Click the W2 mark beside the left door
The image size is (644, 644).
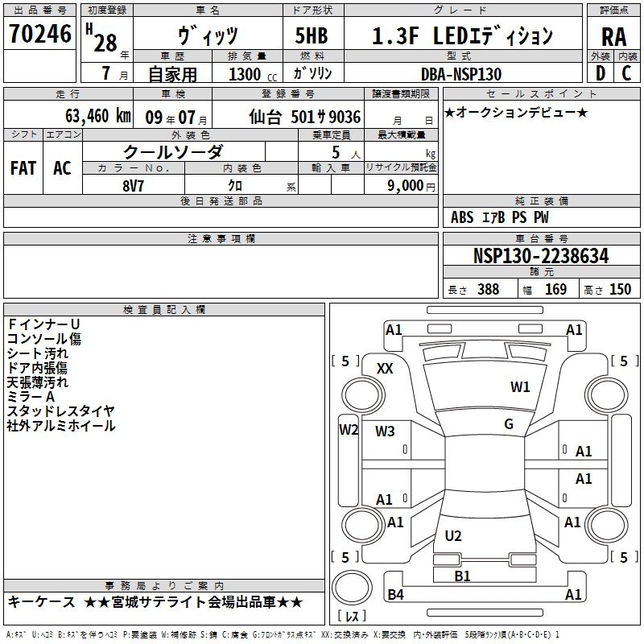tap(348, 429)
